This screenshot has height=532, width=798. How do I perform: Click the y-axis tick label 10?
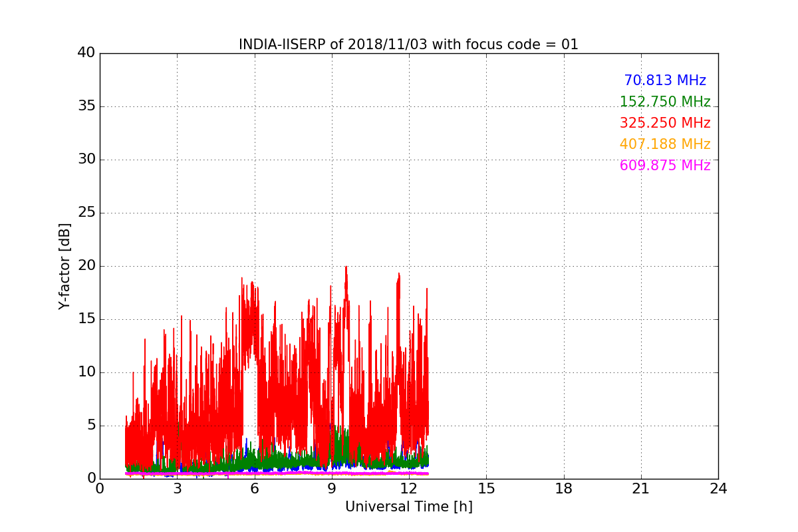[86, 372]
